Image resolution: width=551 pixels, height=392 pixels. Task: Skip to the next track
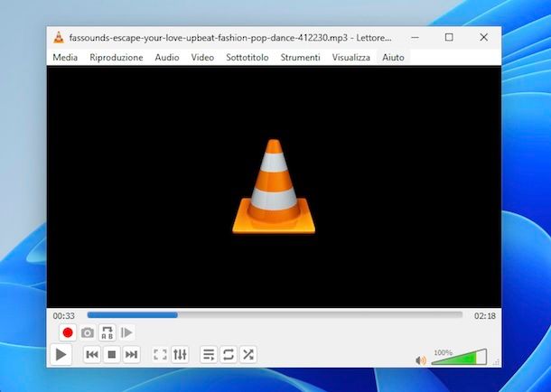131,354
